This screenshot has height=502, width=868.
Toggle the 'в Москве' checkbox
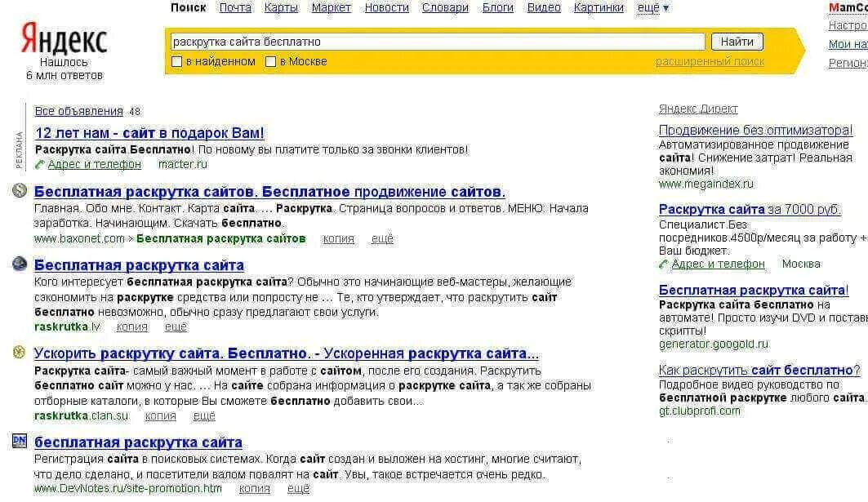click(x=271, y=61)
